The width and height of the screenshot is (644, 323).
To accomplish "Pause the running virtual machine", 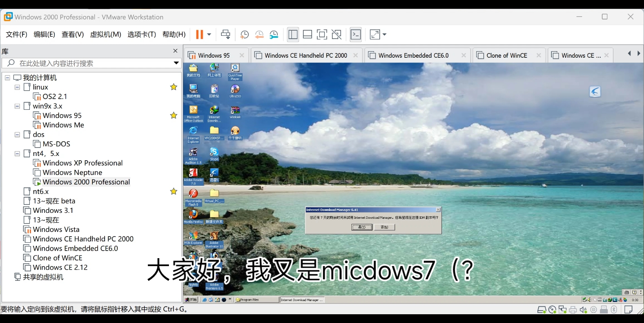I will pos(200,35).
